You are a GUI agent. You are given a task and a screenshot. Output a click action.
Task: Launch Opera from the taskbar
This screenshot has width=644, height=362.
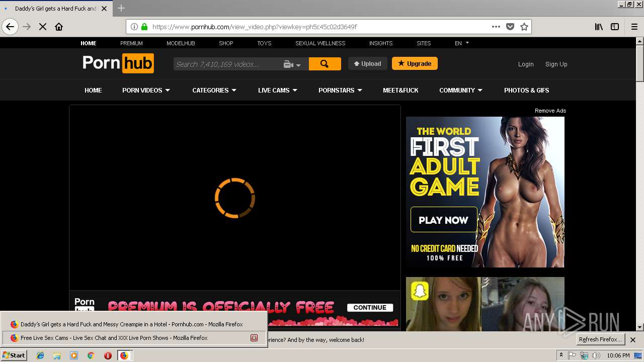click(108, 355)
